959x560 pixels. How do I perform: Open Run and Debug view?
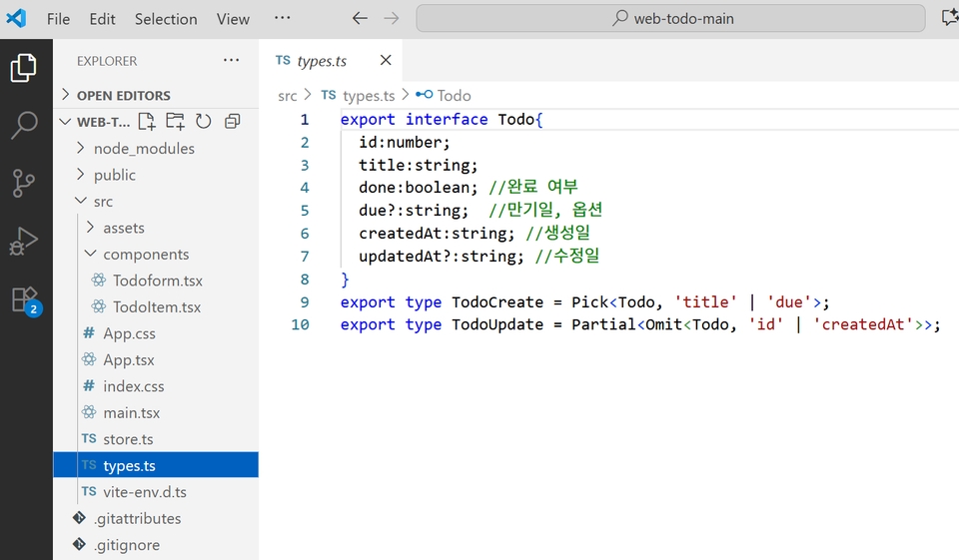(x=24, y=242)
